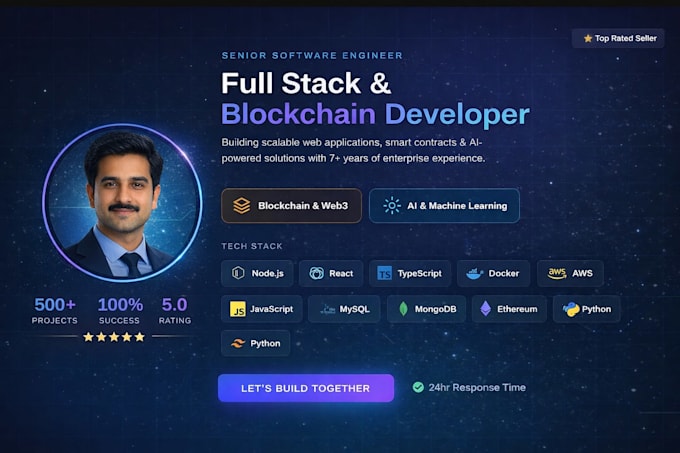Image resolution: width=680 pixels, height=453 pixels.
Task: Click the 'Building scalable web applications' description
Action: (x=353, y=150)
